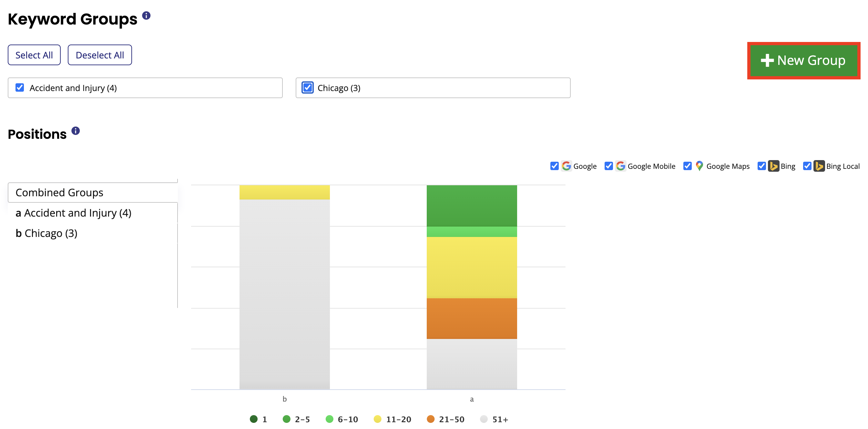Click the orange segment of bar a

[x=472, y=319]
